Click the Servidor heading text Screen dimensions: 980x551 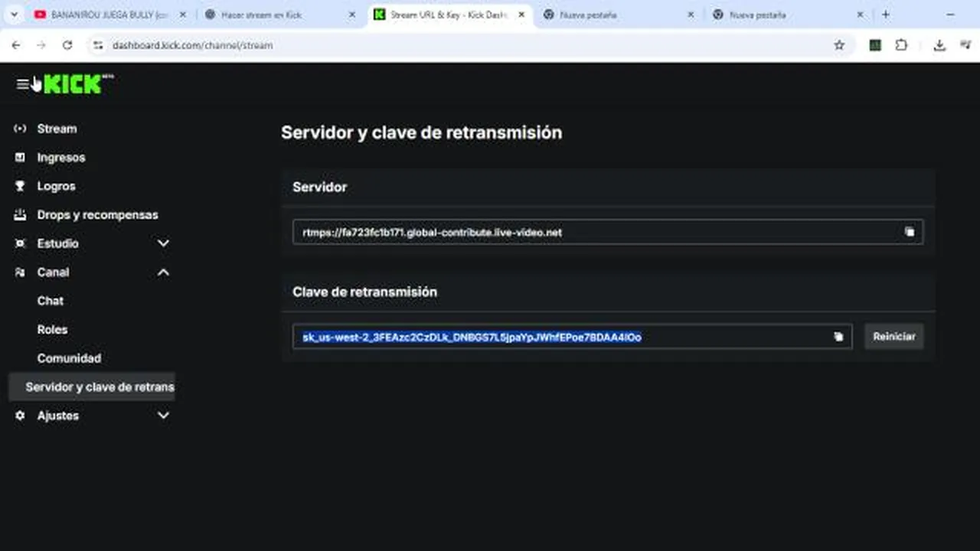(x=319, y=187)
